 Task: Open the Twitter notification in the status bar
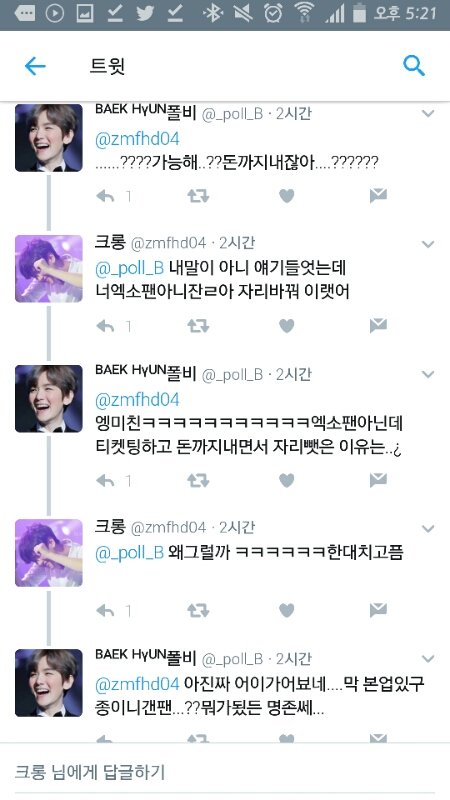(x=145, y=13)
